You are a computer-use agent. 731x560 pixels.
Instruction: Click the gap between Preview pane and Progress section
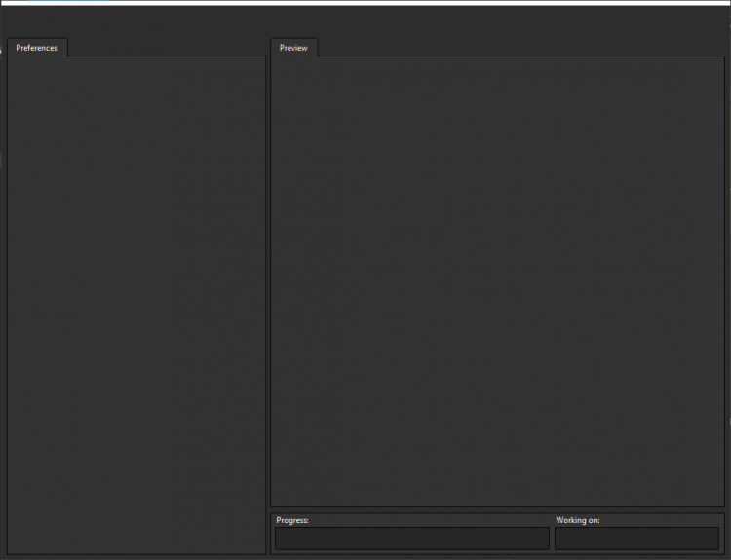[x=497, y=510]
